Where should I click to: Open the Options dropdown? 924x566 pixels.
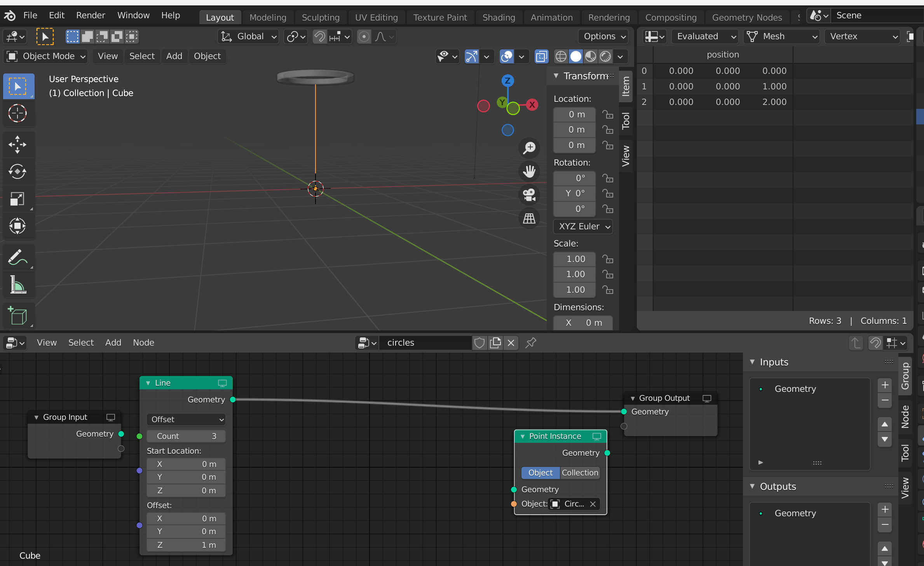tap(603, 37)
